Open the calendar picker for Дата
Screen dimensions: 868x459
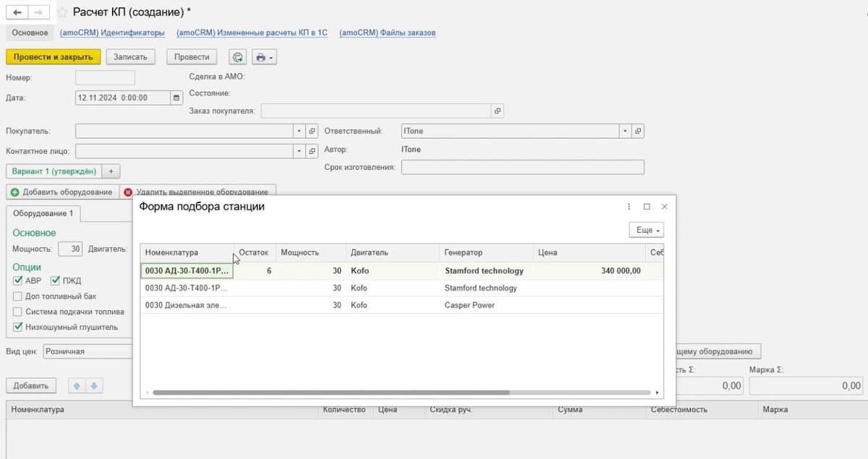point(176,98)
